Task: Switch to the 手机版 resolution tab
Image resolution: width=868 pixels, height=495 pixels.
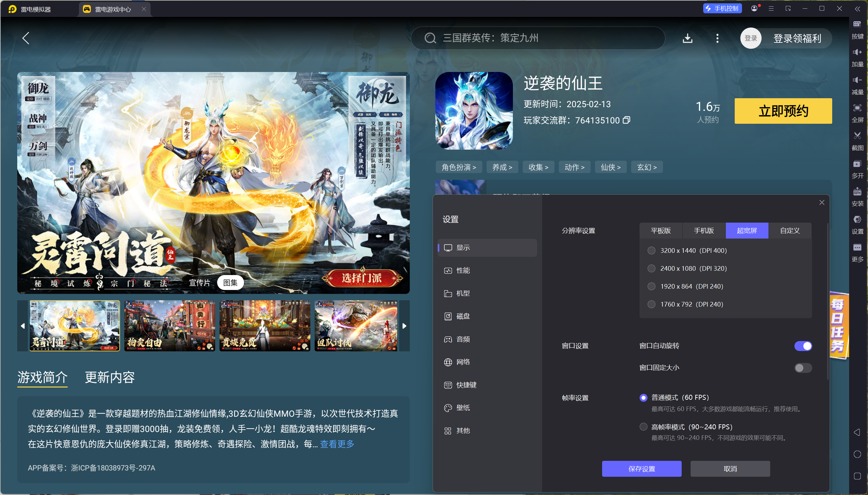Action: 704,231
